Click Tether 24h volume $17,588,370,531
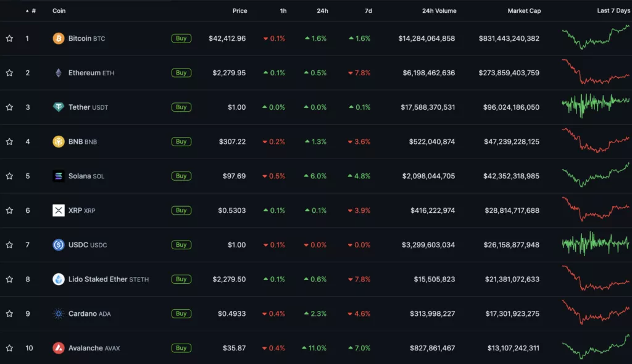The width and height of the screenshot is (632, 364). [428, 107]
